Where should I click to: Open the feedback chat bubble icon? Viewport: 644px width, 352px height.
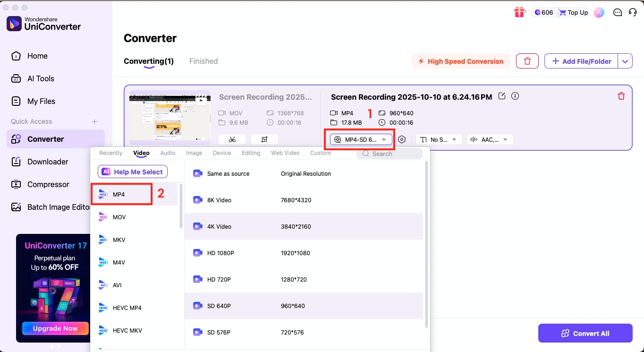click(618, 12)
